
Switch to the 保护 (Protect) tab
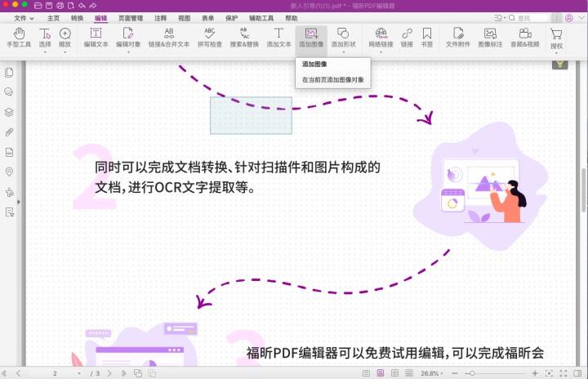(x=231, y=18)
